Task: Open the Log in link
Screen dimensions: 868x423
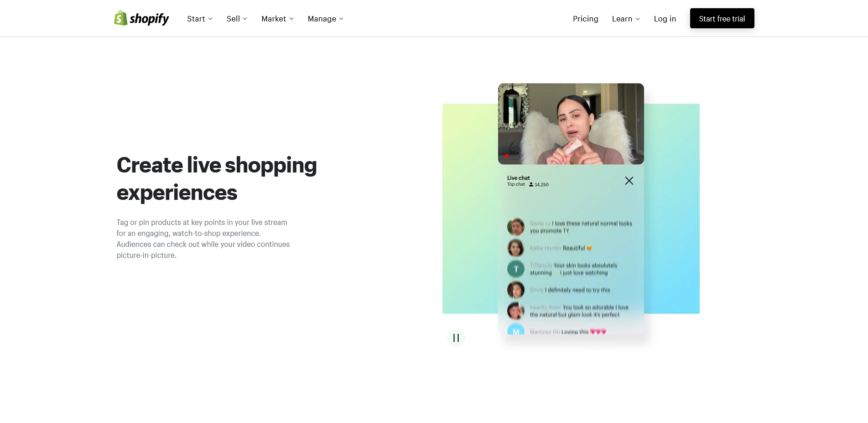Action: point(665,19)
